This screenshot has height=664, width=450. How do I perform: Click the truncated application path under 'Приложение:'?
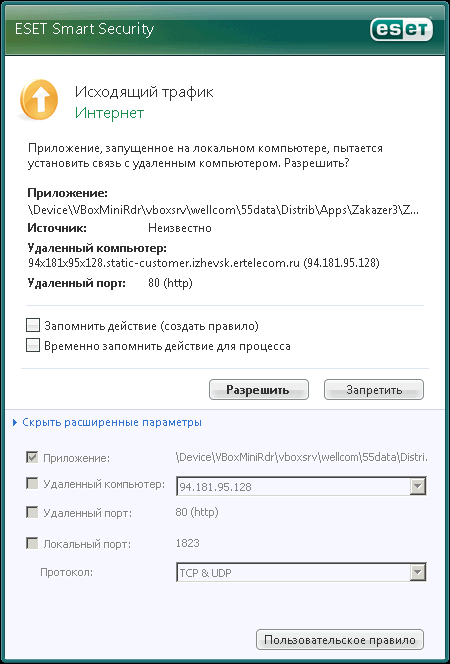coord(223,210)
